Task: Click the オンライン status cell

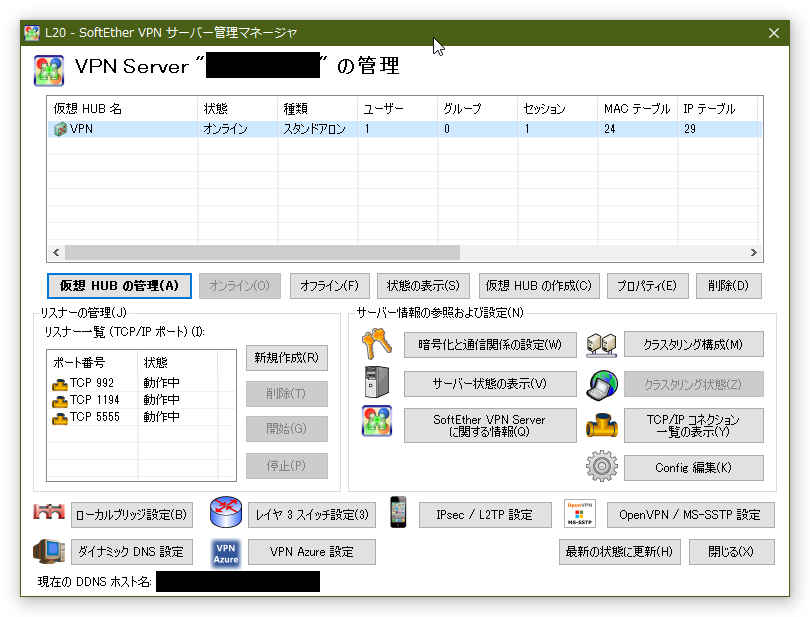Action: 225,129
